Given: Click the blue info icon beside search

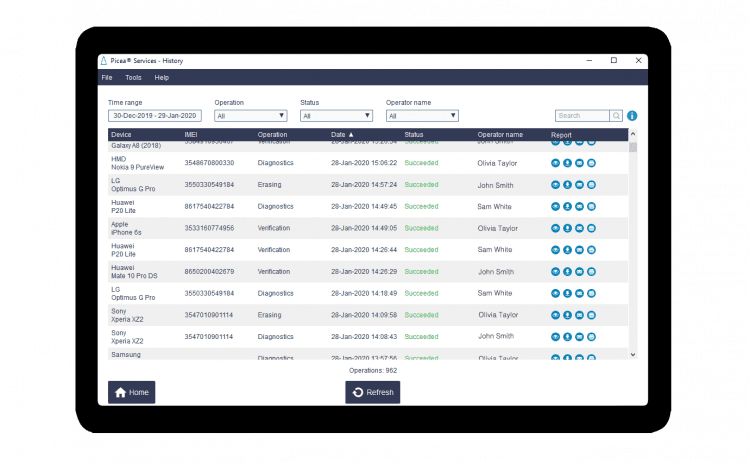Looking at the screenshot, I should point(632,116).
